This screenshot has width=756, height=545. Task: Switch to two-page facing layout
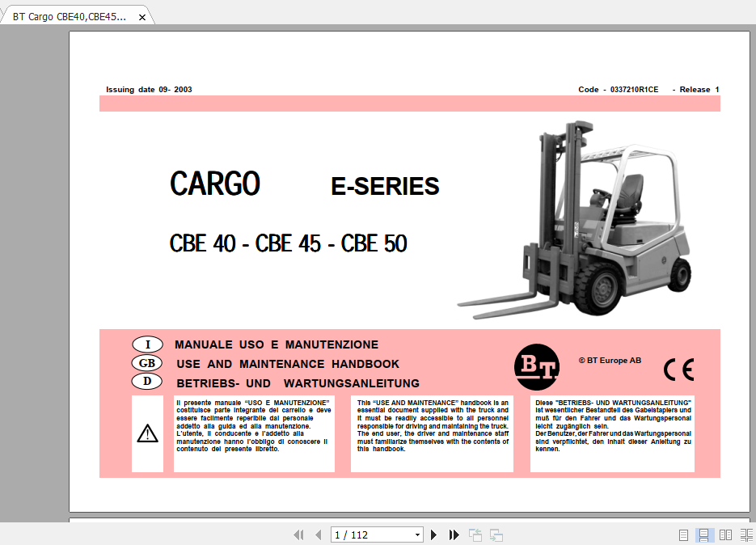pyautogui.click(x=725, y=534)
